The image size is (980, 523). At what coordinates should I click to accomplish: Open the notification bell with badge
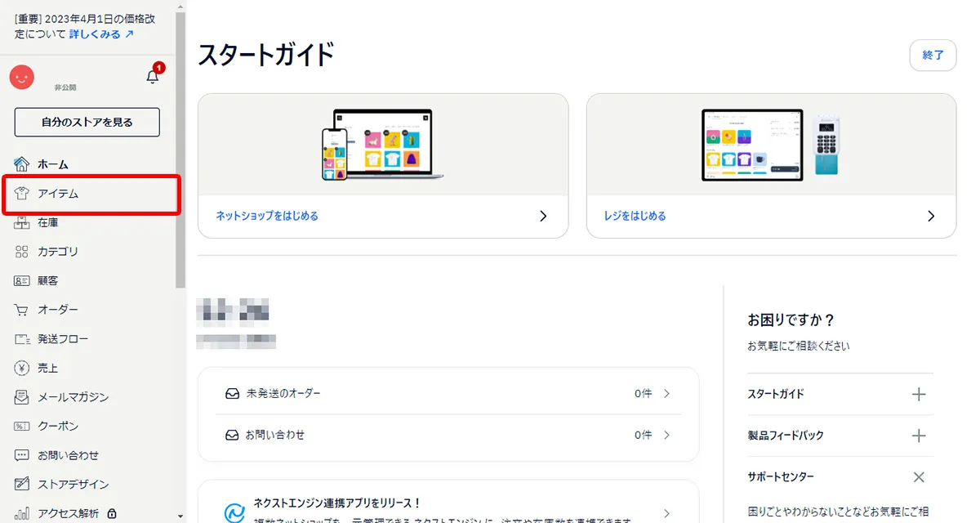click(152, 78)
